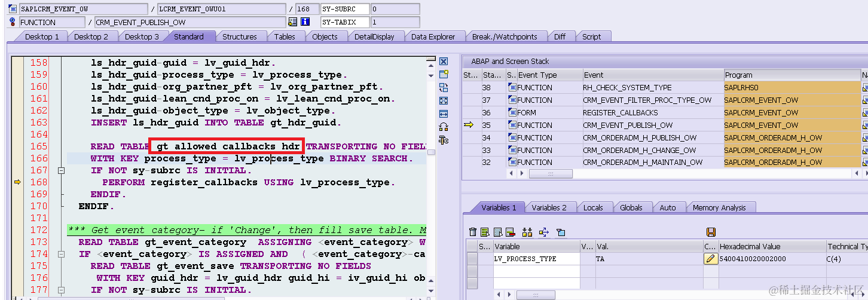
Task: Click the layout icon in Variables toolbar
Action: pyautogui.click(x=561, y=232)
